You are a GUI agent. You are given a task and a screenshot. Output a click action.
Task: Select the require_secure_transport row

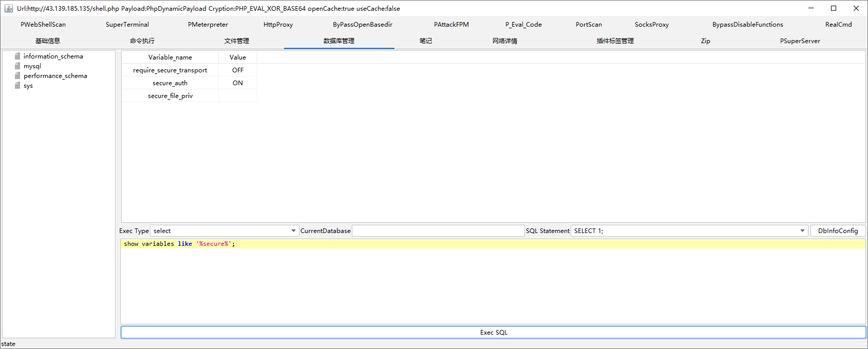tap(170, 70)
